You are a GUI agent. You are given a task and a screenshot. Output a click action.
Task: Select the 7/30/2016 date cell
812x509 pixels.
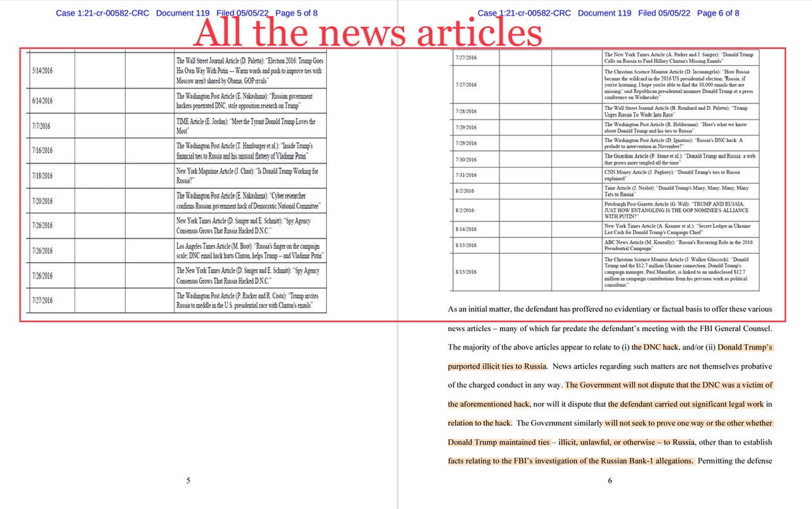point(475,159)
